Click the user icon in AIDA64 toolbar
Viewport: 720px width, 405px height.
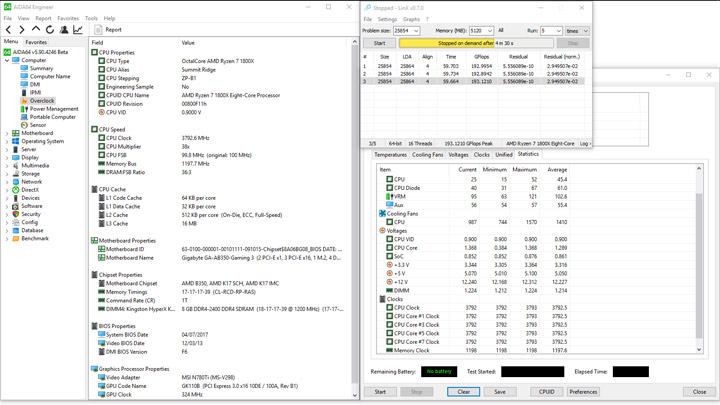[64, 30]
